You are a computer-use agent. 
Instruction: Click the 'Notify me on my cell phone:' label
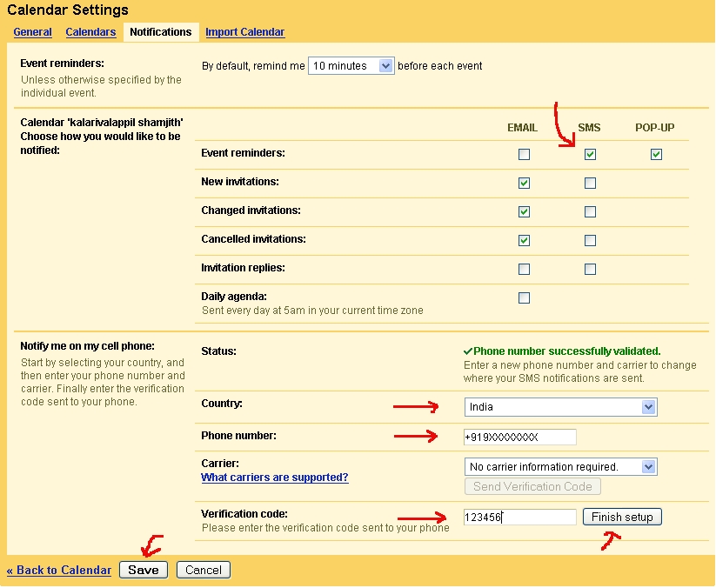coord(87,346)
